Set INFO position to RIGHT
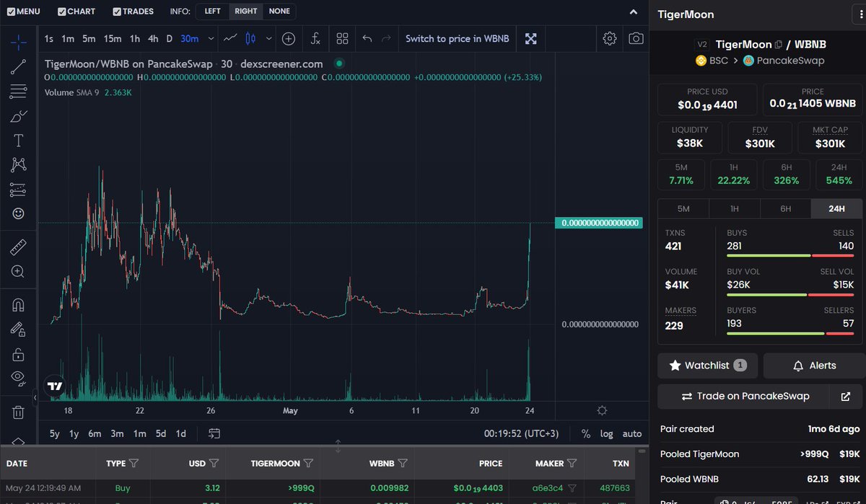 tap(245, 12)
